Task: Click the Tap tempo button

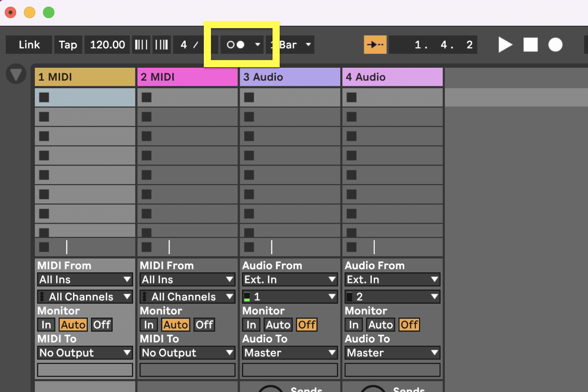Action: click(x=68, y=44)
